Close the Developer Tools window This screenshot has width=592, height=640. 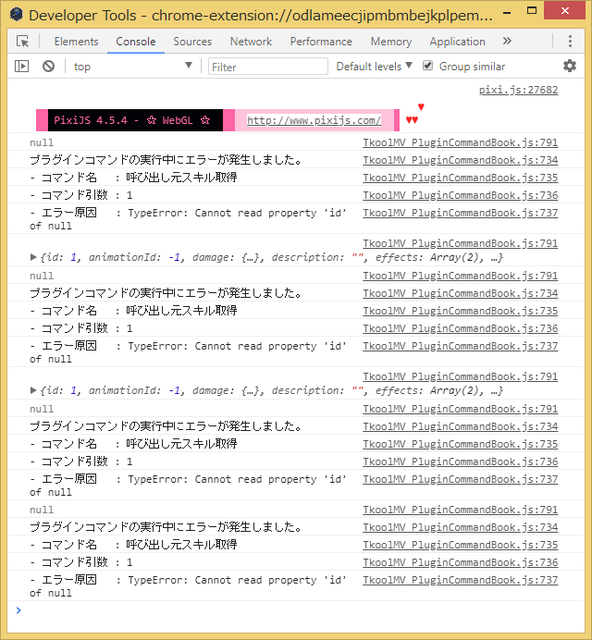pyautogui.click(x=565, y=11)
